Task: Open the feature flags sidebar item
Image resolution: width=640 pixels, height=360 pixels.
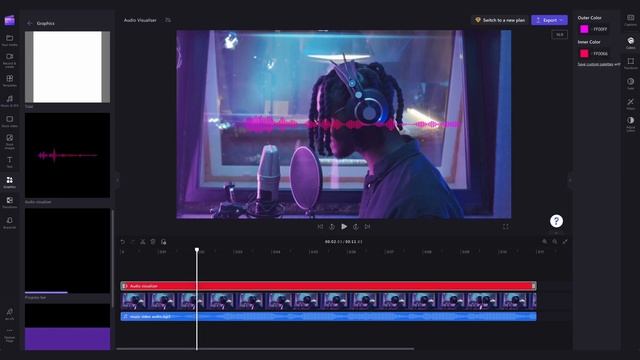Action: pos(9,336)
